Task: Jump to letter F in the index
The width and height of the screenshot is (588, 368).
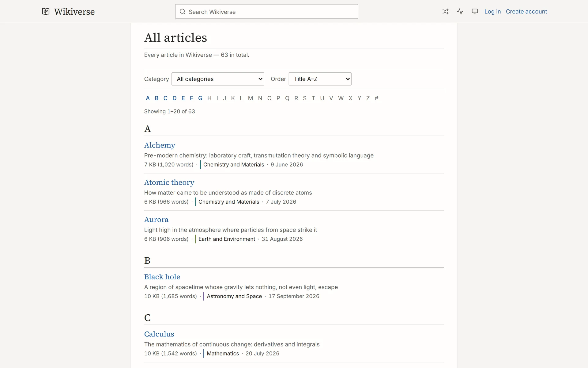Action: [191, 98]
